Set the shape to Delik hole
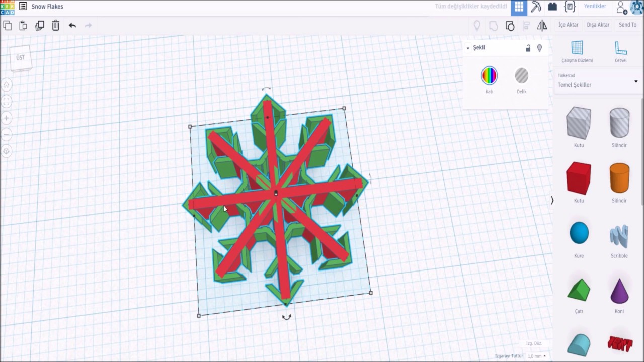The width and height of the screenshot is (644, 362). [522, 76]
